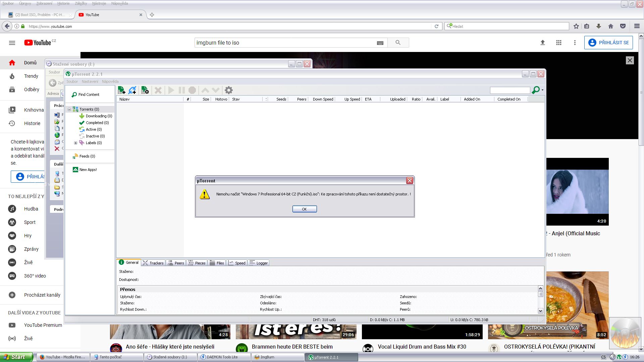Viewport: 644px width, 362px height.
Task: Open the search engine dropdown arrow
Action: (x=542, y=90)
